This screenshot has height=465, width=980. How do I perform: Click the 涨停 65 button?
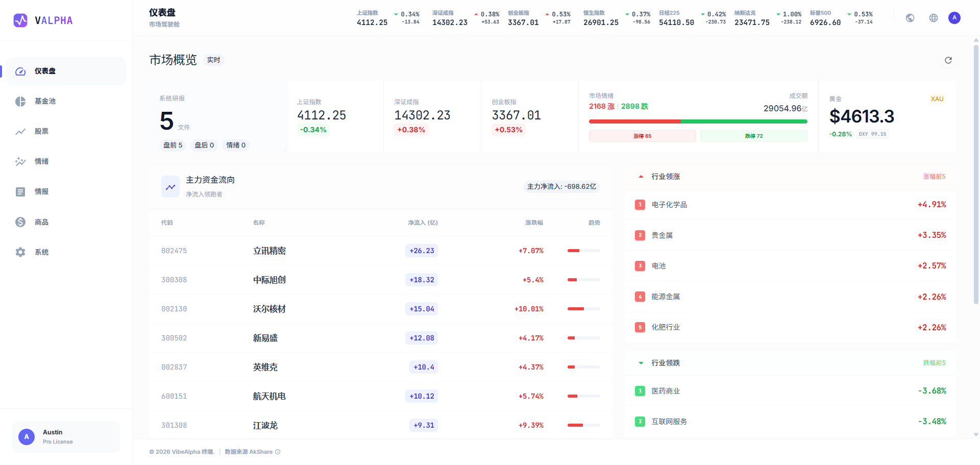[642, 136]
